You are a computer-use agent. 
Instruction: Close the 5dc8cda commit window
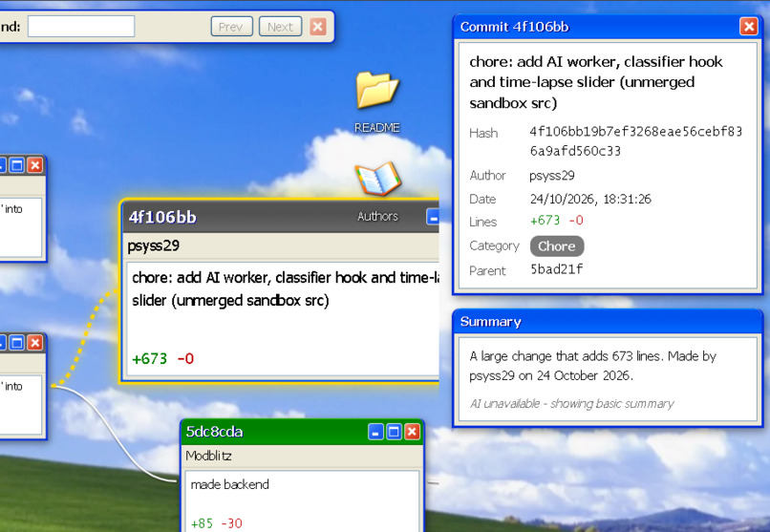[412, 432]
